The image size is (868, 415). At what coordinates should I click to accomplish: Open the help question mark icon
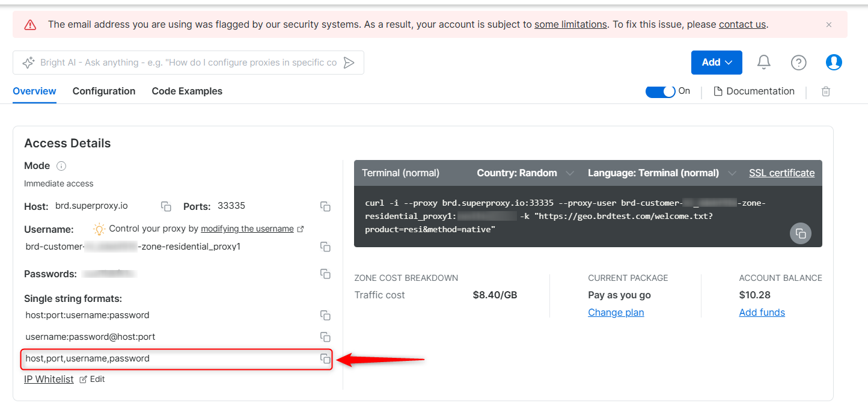coord(798,63)
